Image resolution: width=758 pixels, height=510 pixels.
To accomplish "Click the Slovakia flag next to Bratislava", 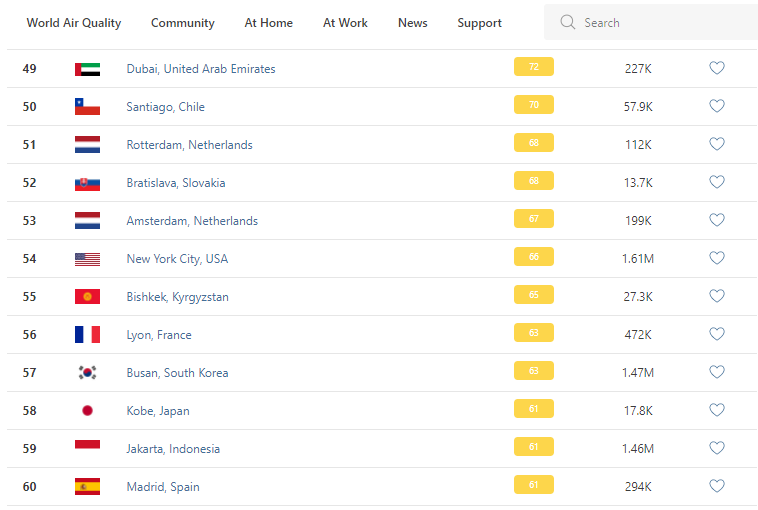I will 87,183.
